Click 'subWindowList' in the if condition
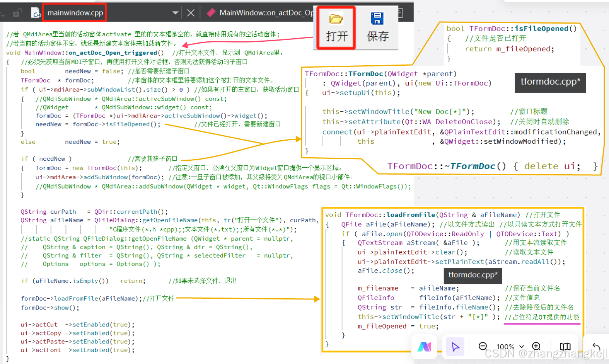The width and height of the screenshot is (609, 364). pyautogui.click(x=111, y=90)
